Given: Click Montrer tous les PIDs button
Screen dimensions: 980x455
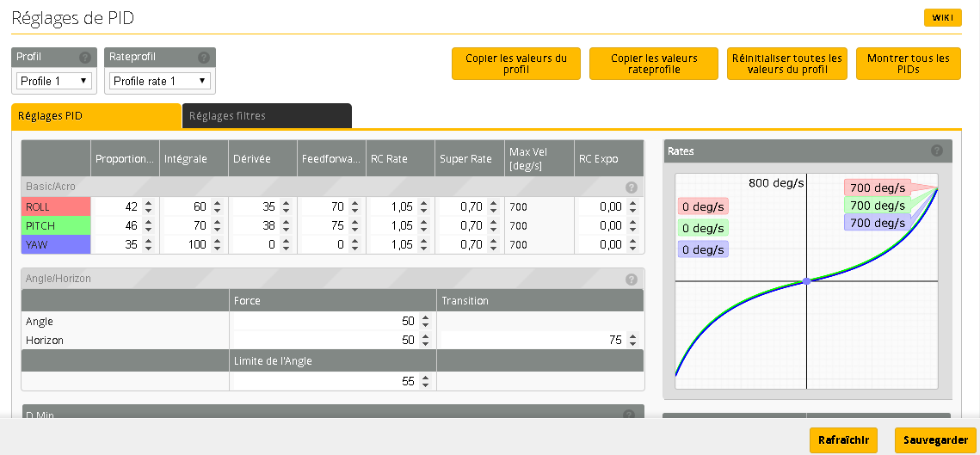Looking at the screenshot, I should [x=908, y=64].
